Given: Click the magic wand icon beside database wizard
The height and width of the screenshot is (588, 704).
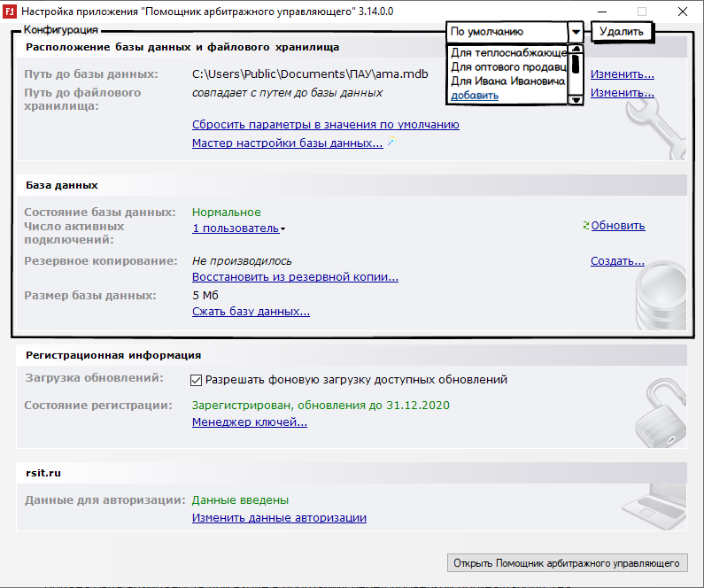Looking at the screenshot, I should 391,143.
